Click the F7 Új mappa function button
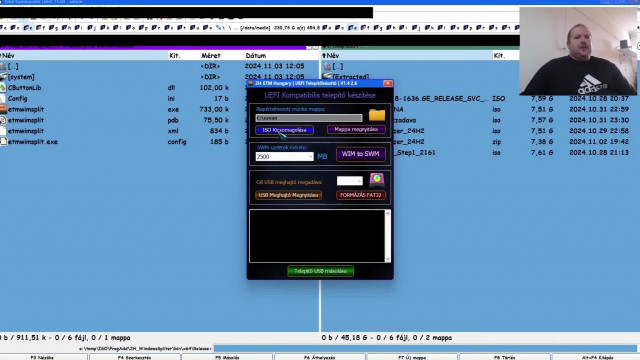The image size is (640, 360). [412, 357]
